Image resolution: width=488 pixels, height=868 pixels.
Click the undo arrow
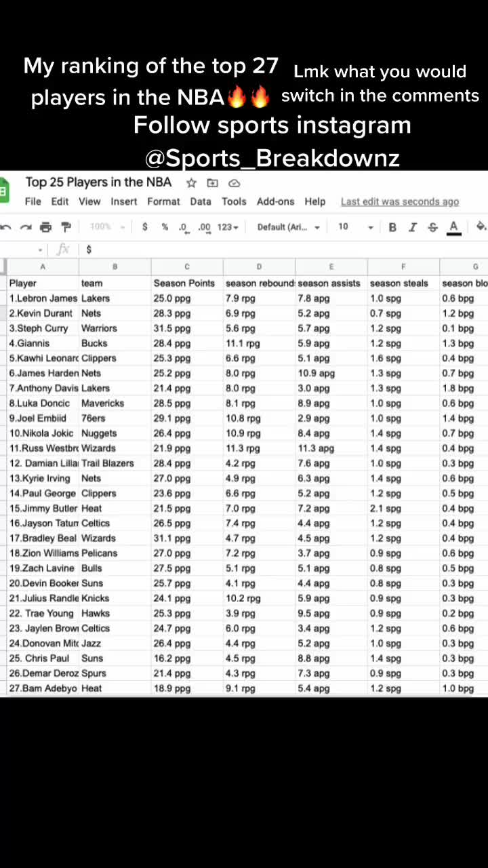6,227
